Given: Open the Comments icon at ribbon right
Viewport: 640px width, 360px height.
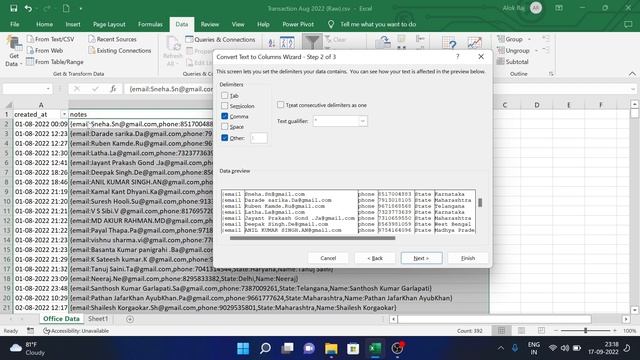Looking at the screenshot, I should [628, 24].
